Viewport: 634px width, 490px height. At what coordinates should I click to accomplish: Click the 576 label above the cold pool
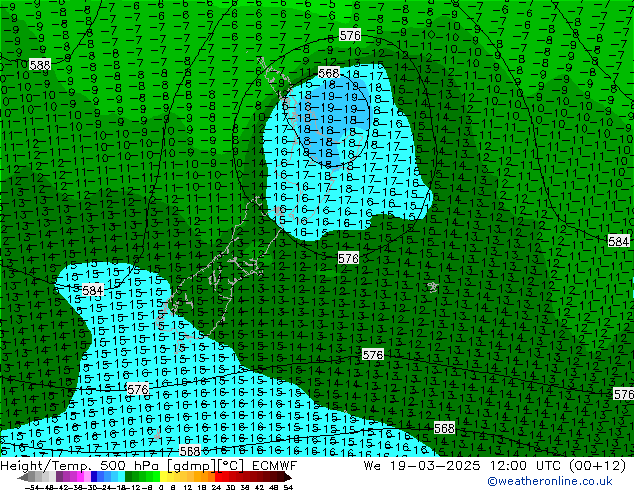350,36
